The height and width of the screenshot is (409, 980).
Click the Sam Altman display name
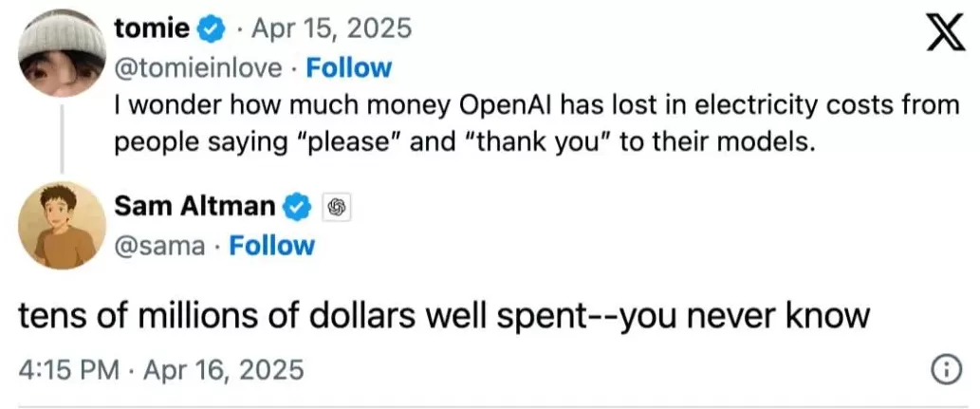coord(194,204)
